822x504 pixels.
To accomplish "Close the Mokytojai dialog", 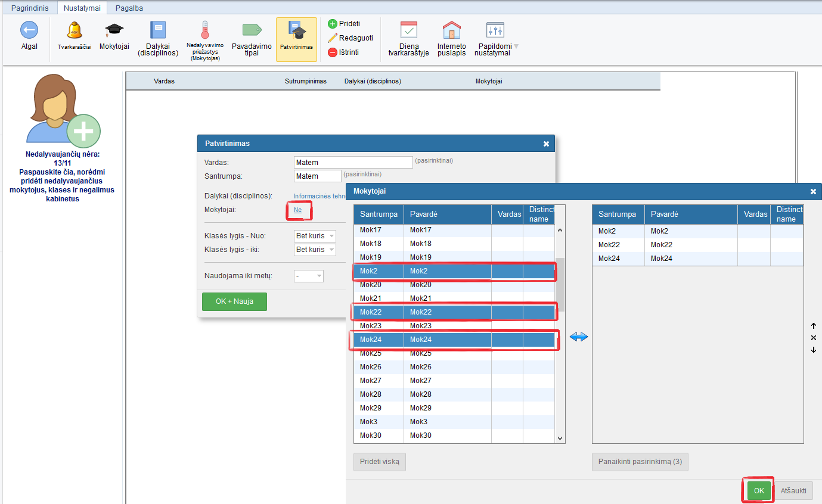I will (x=813, y=192).
